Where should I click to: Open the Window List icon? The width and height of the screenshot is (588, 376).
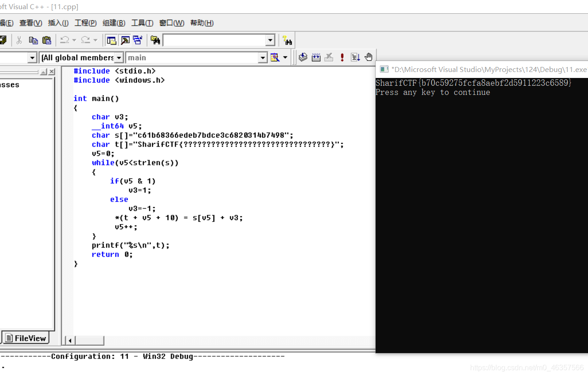(138, 40)
